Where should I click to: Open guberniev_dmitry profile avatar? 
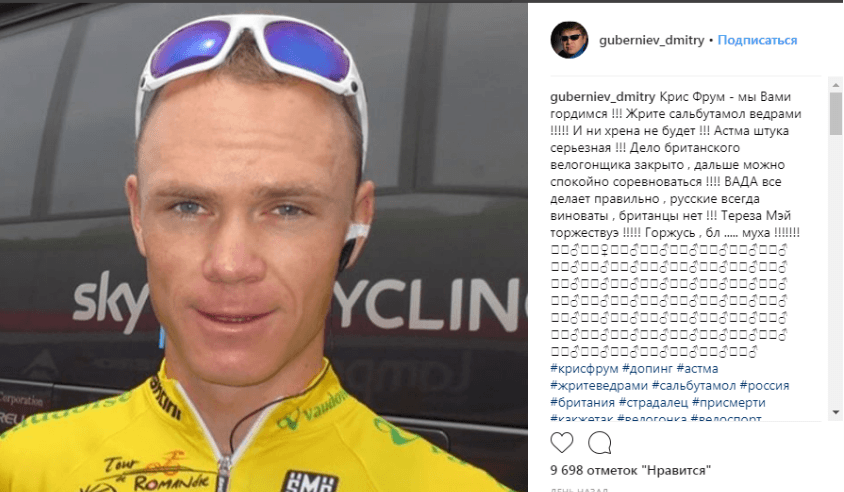569,40
